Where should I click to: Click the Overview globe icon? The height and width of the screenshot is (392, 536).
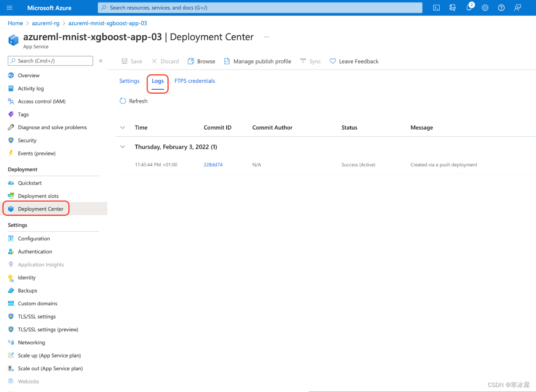pos(11,75)
